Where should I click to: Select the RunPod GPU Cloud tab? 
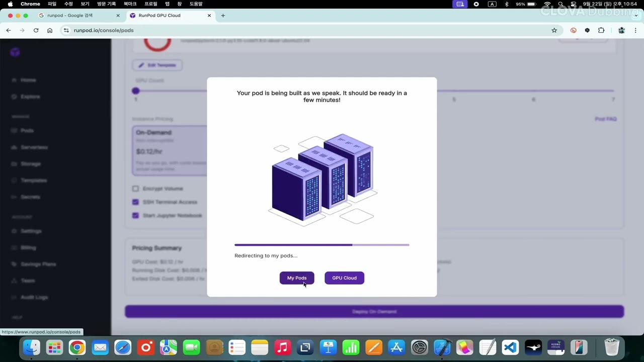tap(170, 16)
